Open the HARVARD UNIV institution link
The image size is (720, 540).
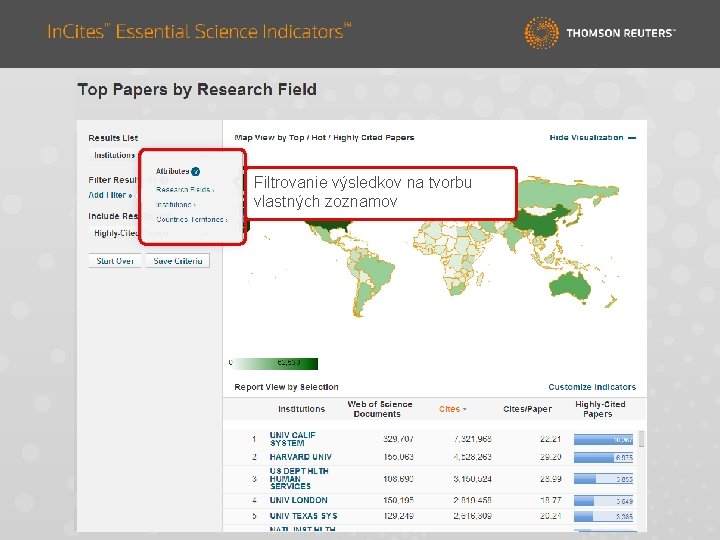[301, 457]
